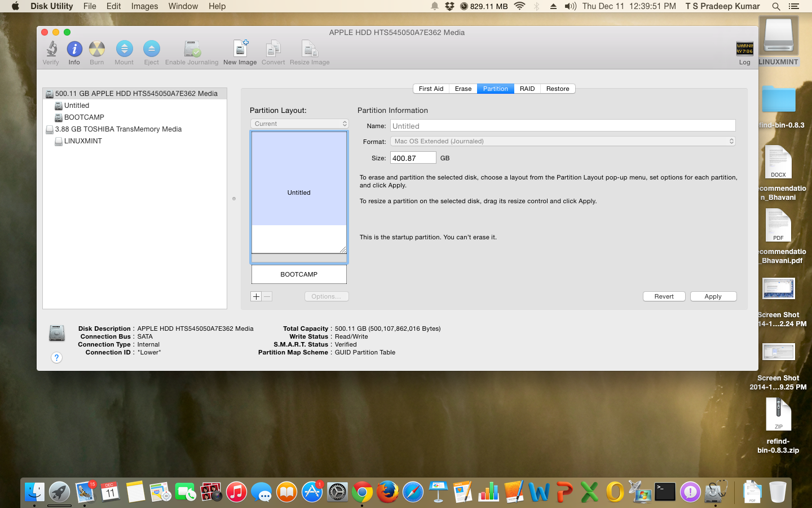Add a partition with the plus button
The width and height of the screenshot is (812, 508).
[256, 296]
